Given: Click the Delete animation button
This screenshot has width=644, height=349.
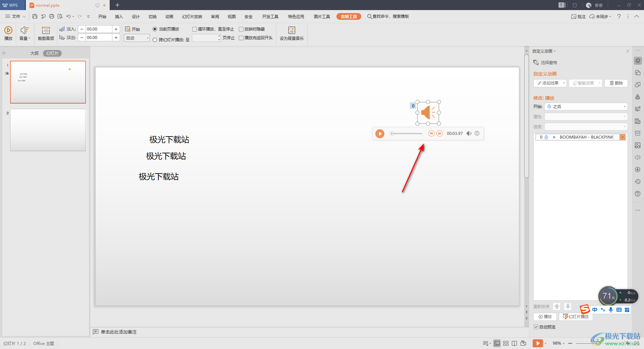Looking at the screenshot, I should point(616,83).
